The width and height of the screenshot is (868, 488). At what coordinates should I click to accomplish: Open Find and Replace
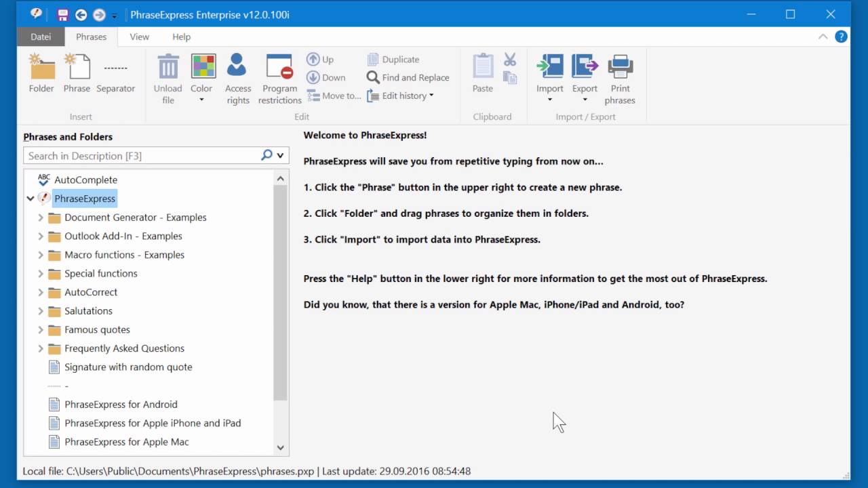click(408, 78)
